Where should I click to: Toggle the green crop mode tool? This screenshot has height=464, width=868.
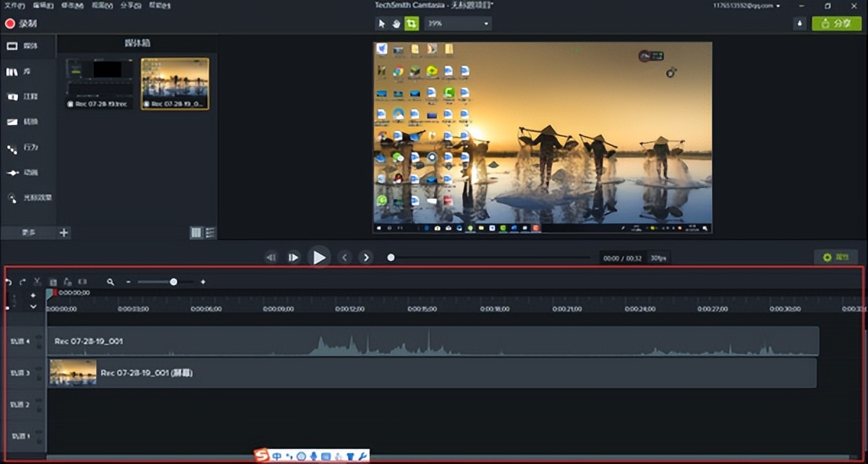pyautogui.click(x=412, y=23)
